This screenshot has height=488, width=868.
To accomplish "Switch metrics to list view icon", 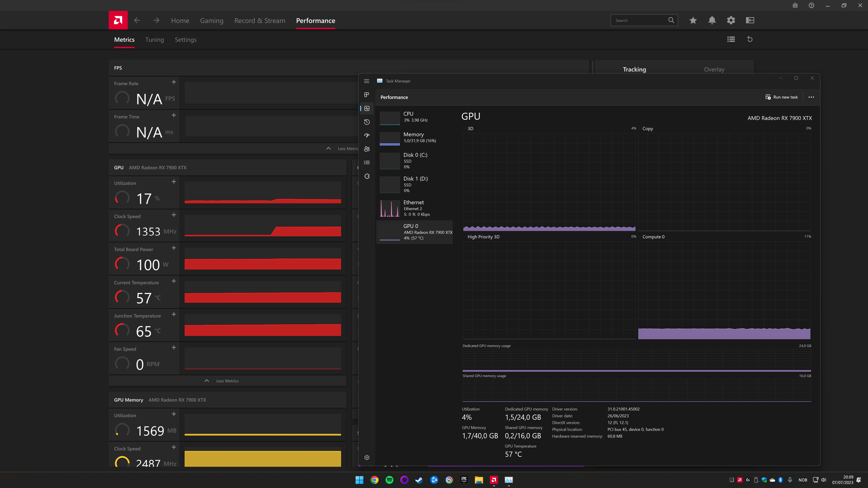I will [731, 39].
